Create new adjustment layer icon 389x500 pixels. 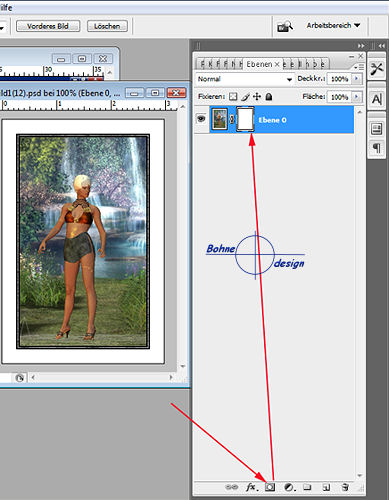290,487
